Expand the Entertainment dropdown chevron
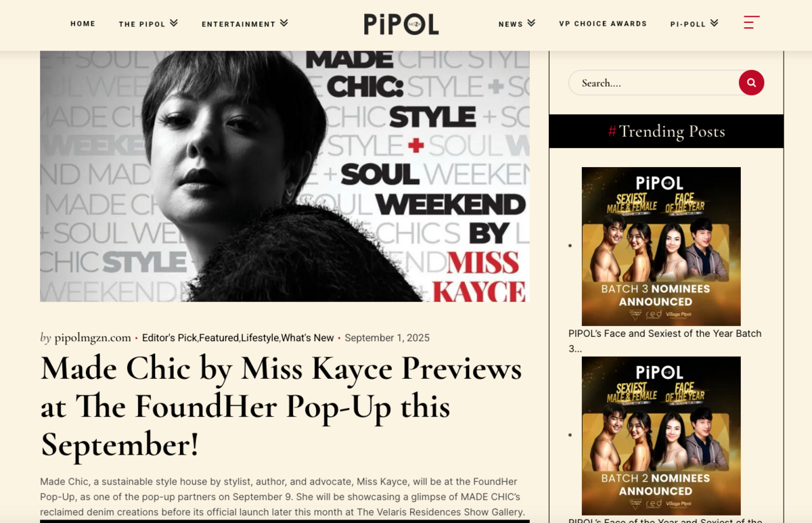This screenshot has width=812, height=523. 284,23
